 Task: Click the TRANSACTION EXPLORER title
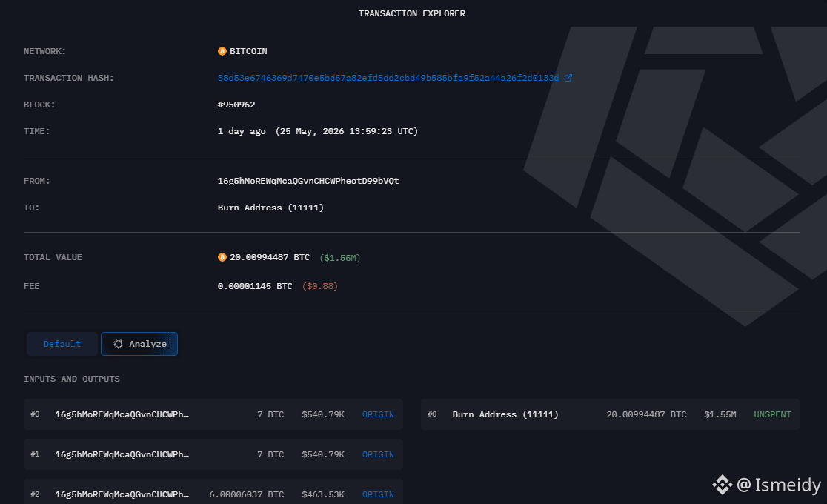click(x=412, y=14)
